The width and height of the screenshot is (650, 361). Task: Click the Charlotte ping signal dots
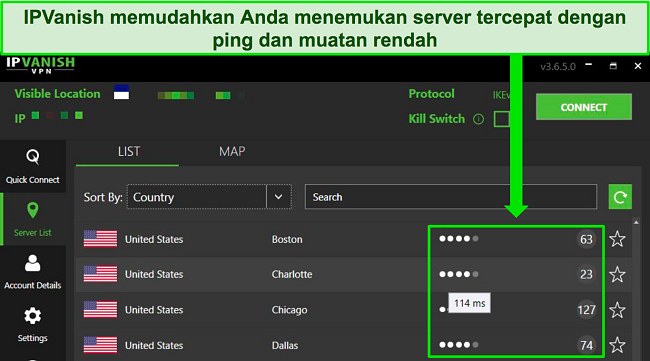point(458,274)
